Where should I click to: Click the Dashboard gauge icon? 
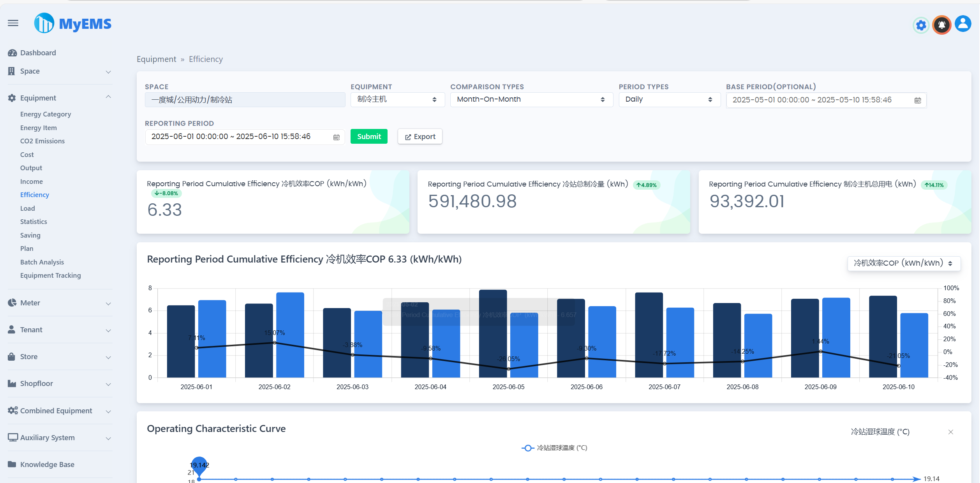(12, 53)
